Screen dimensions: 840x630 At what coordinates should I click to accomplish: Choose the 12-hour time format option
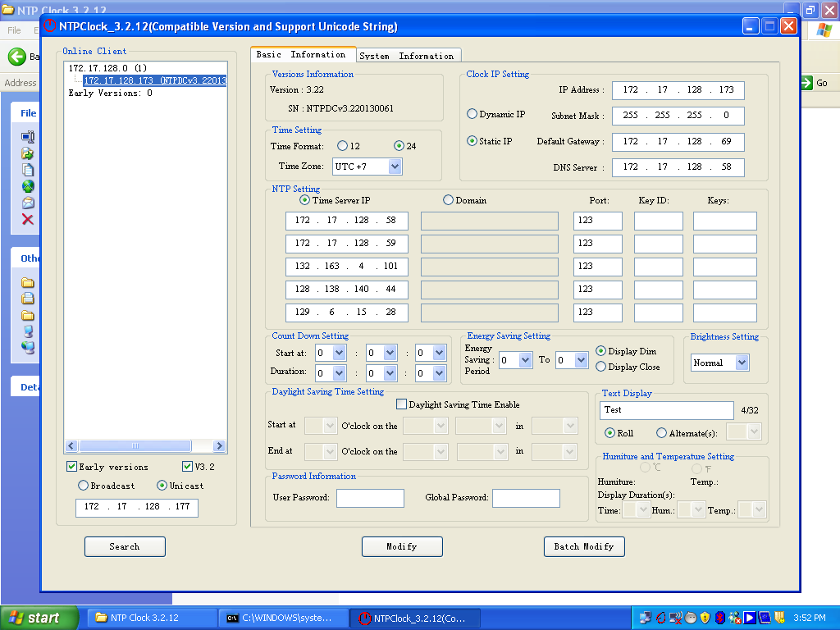click(343, 146)
